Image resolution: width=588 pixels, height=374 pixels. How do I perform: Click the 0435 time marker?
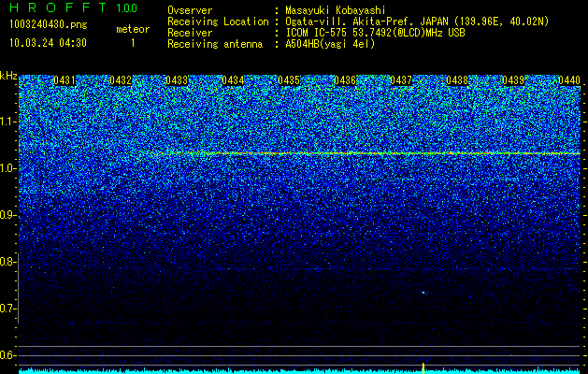[289, 80]
